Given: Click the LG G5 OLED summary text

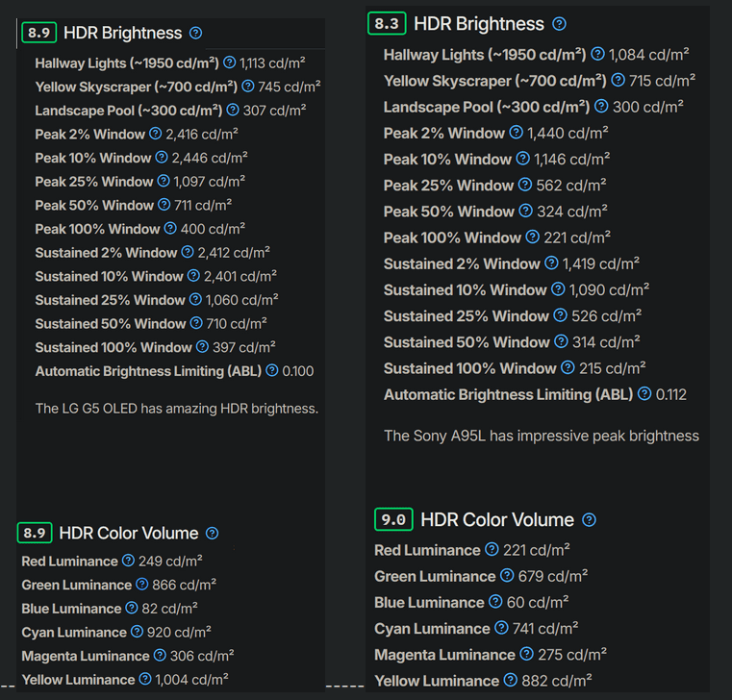Looking at the screenshot, I should [176, 409].
